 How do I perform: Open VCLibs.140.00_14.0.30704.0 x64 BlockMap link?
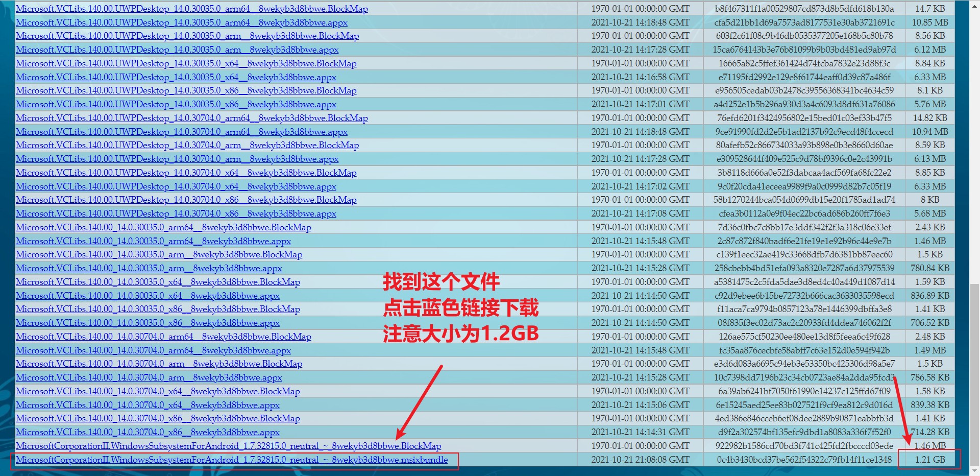coord(158,391)
